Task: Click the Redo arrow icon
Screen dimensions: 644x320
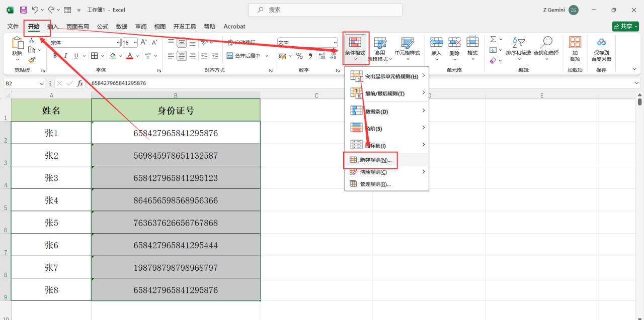Action: [x=52, y=10]
